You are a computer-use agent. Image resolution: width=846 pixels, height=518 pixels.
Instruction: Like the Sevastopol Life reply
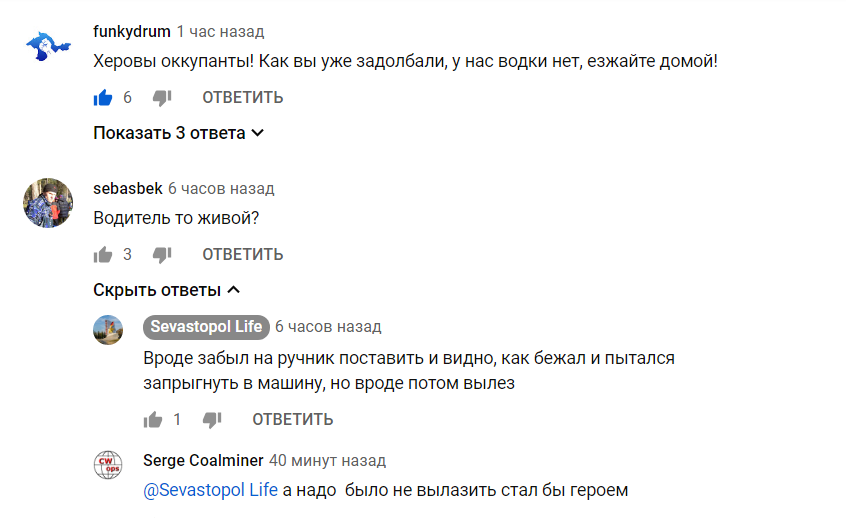pyautogui.click(x=153, y=419)
